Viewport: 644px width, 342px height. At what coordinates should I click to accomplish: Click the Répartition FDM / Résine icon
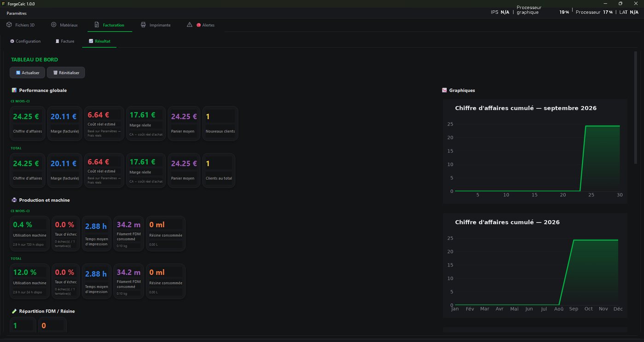pos(14,311)
